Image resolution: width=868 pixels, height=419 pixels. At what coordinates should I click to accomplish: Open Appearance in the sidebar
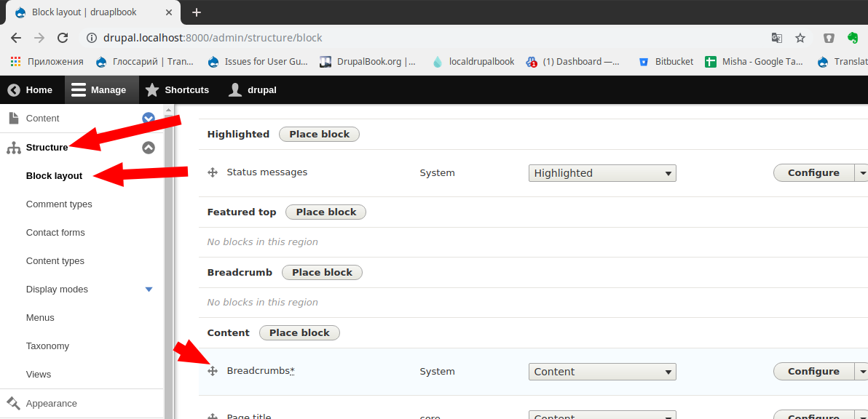click(x=52, y=404)
